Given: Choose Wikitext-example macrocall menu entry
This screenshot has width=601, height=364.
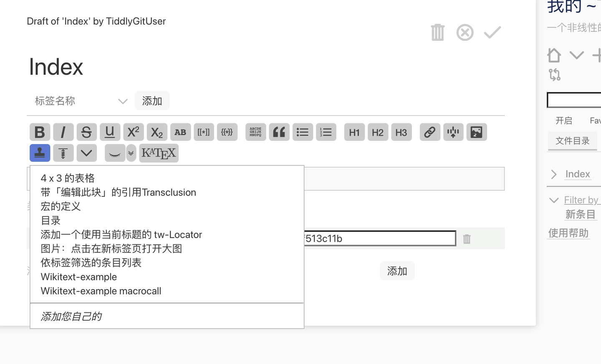Looking at the screenshot, I should click(x=101, y=291).
